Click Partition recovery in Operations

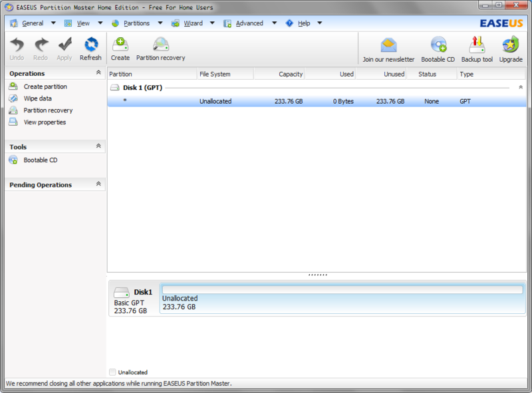coord(48,110)
